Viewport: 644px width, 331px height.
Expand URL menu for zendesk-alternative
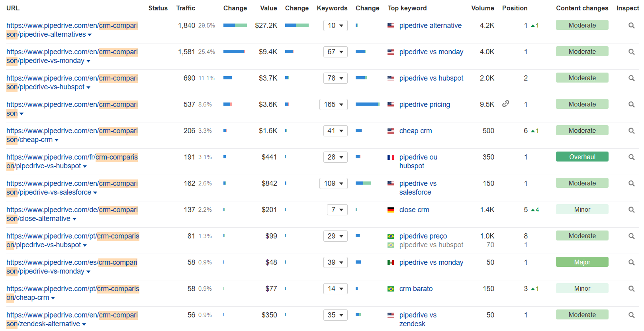click(x=84, y=325)
